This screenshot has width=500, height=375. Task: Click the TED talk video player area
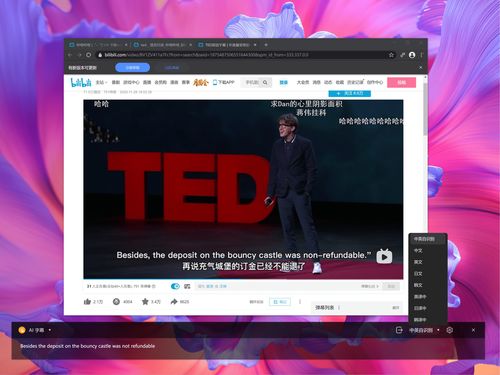pos(243,189)
